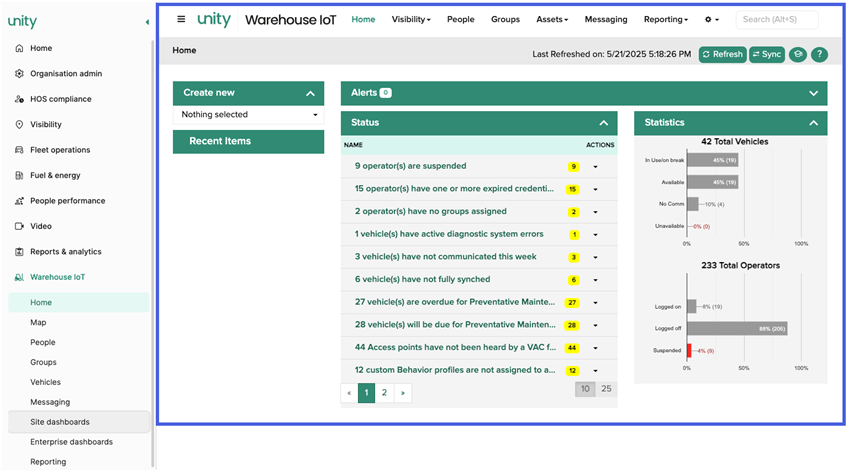The image size is (864, 470).
Task: Click the round icon button beside Sync
Action: pyautogui.click(x=798, y=55)
